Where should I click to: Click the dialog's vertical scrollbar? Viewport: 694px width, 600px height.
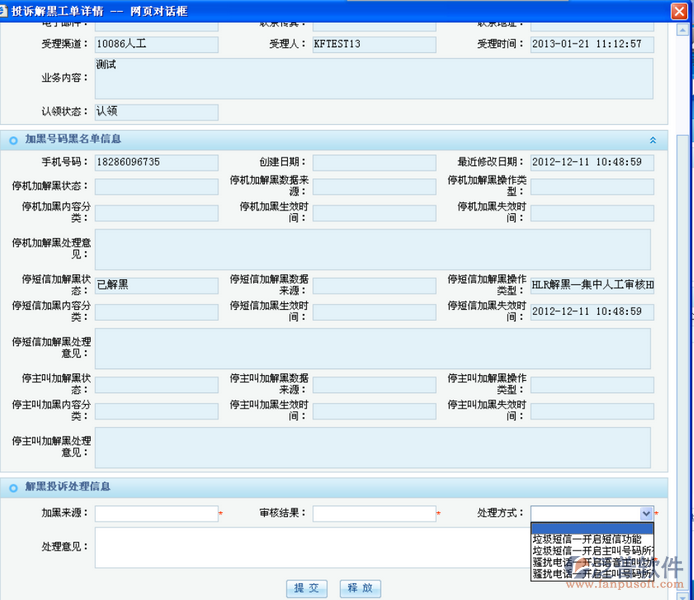[684, 300]
